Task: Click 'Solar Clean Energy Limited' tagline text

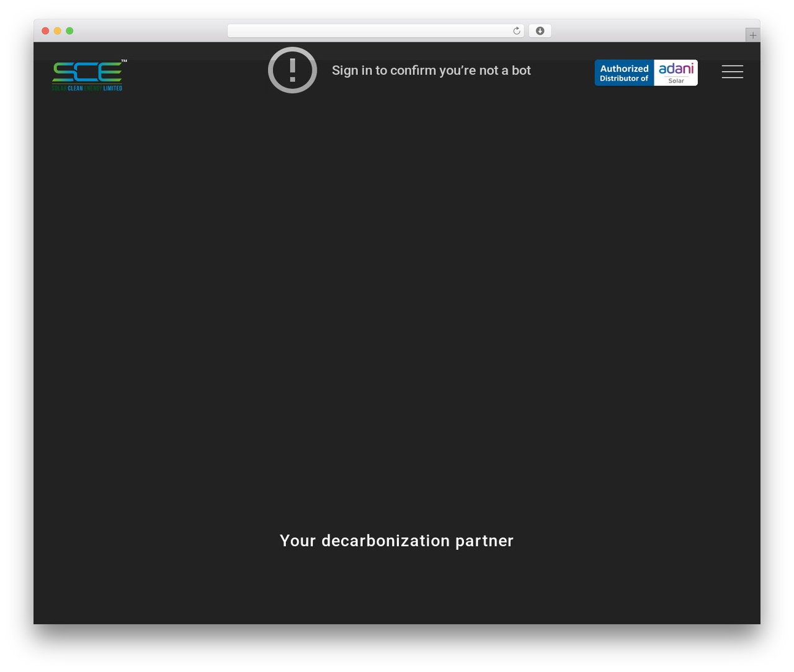Action: point(87,88)
